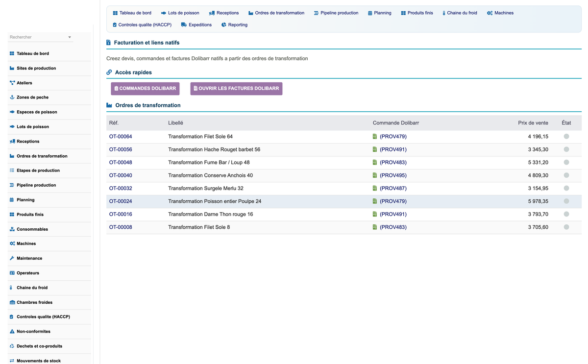This screenshot has height=364, width=588.
Task: Open order reference OT-00064
Action: tap(121, 137)
